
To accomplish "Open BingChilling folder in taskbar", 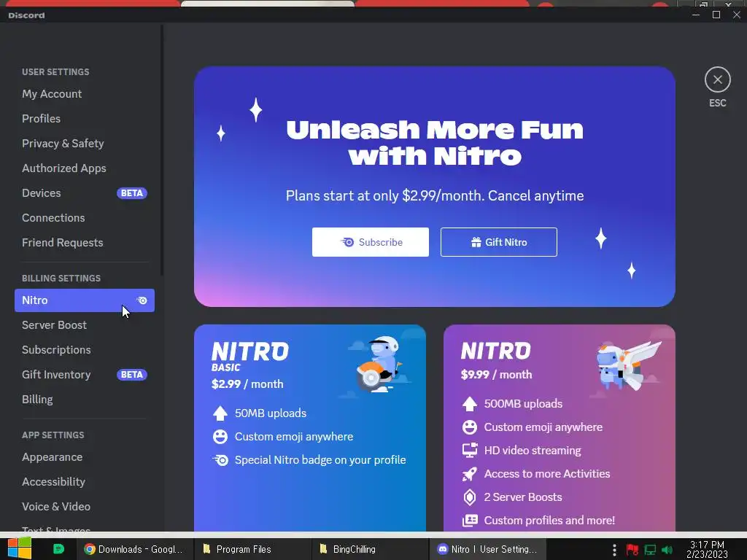I will coord(369,549).
